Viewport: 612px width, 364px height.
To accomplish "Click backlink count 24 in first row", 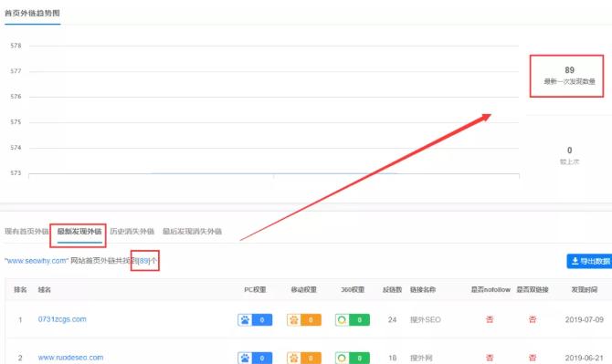I will click(392, 319).
